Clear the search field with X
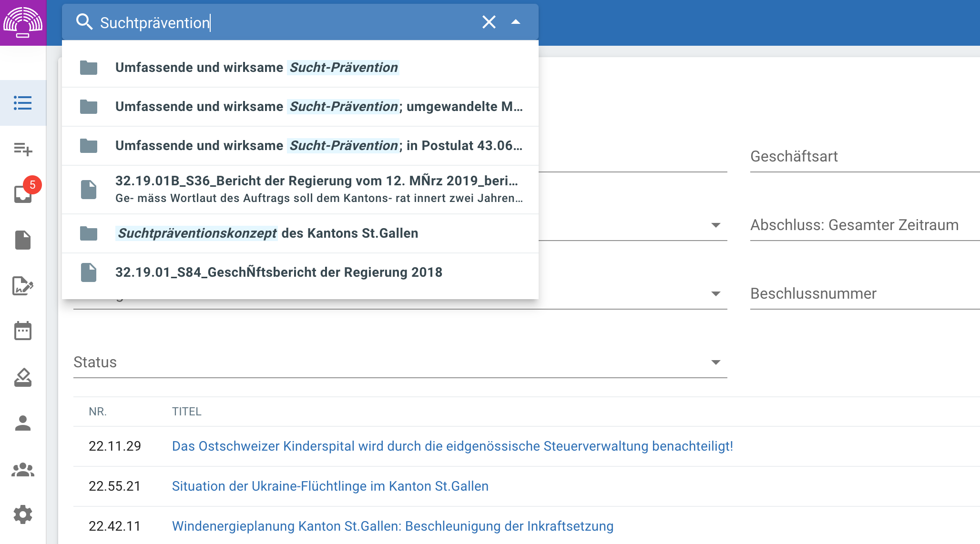This screenshot has width=980, height=544. 489,22
